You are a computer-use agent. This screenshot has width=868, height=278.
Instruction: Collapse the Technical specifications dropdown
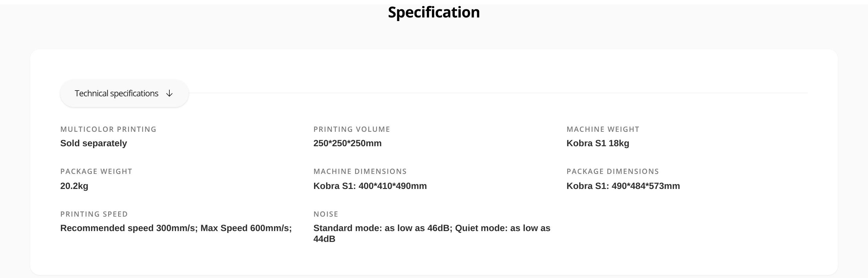(x=124, y=93)
